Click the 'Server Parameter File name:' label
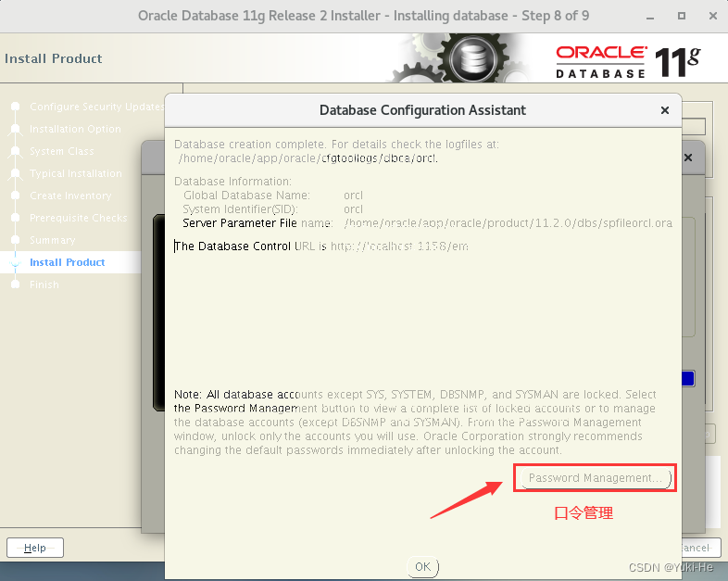 click(x=257, y=223)
